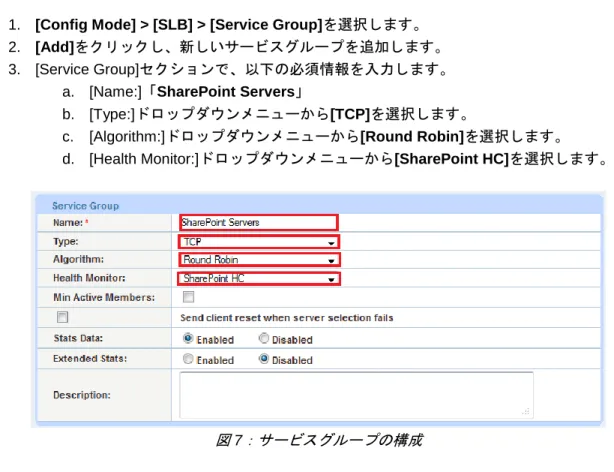The width and height of the screenshot is (614, 472).
Task: Click the 'Description:' label
Action: coord(82,395)
